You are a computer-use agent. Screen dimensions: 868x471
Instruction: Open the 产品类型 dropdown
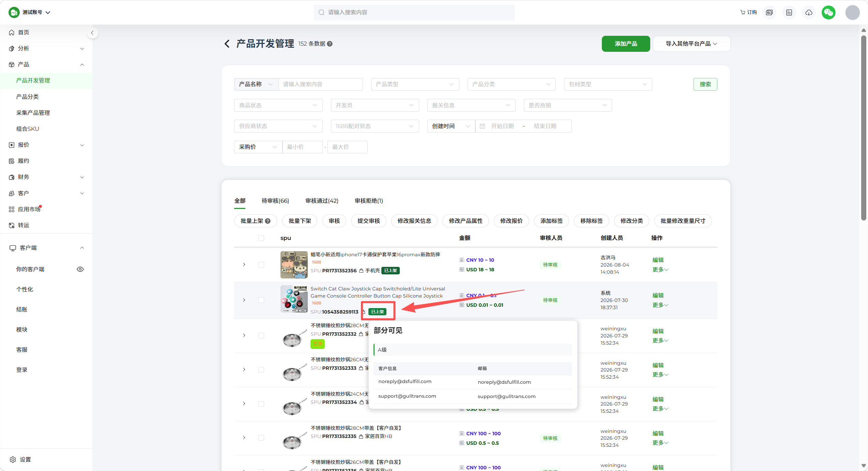[x=415, y=84]
